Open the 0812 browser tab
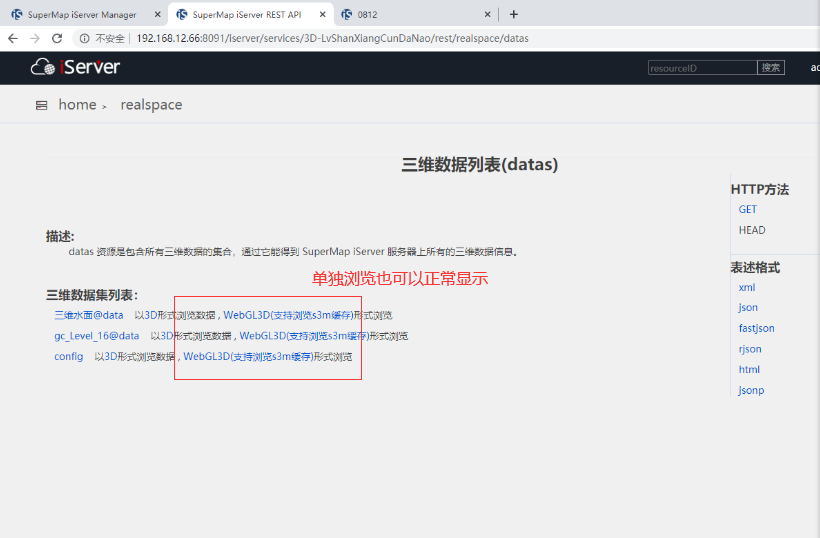The image size is (820, 538). (x=416, y=15)
